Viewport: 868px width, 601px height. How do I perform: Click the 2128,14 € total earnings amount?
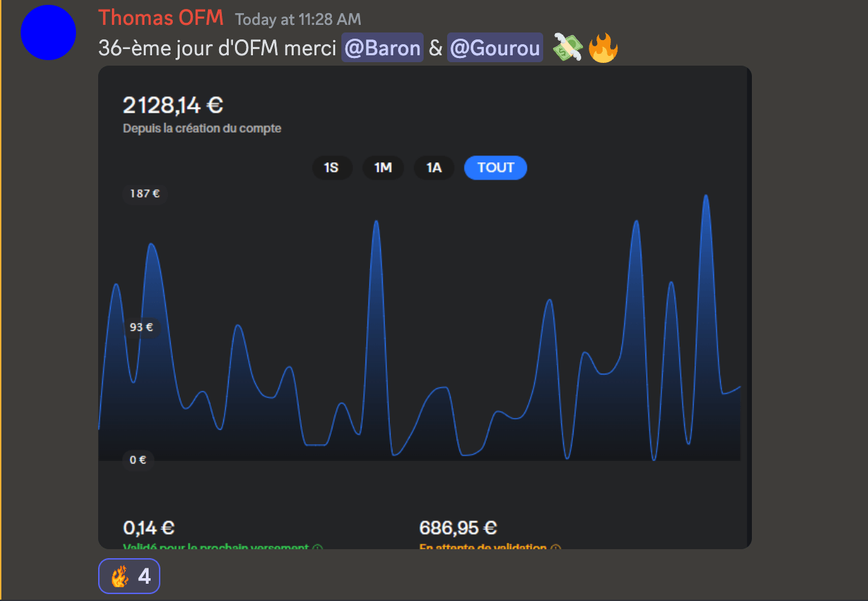(173, 106)
